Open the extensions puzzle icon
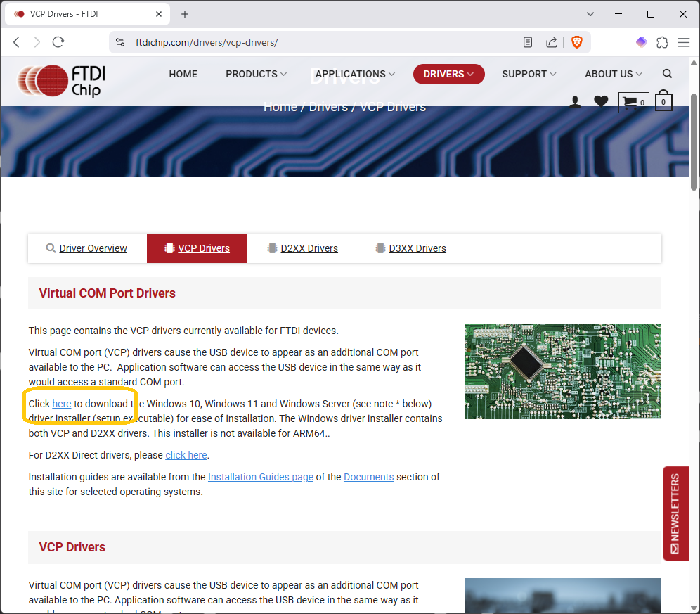Viewport: 700px width, 614px height. [663, 42]
